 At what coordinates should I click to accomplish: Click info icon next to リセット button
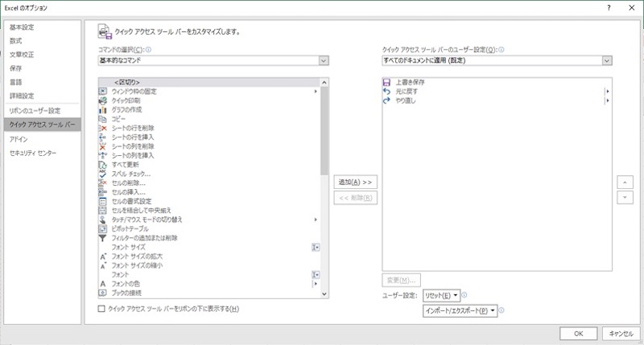464,294
